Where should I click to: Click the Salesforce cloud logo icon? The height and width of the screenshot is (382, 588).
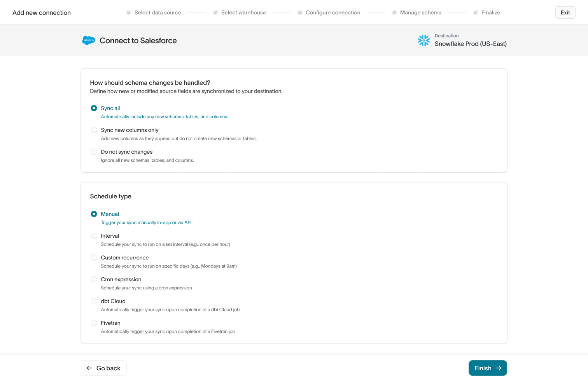point(88,40)
